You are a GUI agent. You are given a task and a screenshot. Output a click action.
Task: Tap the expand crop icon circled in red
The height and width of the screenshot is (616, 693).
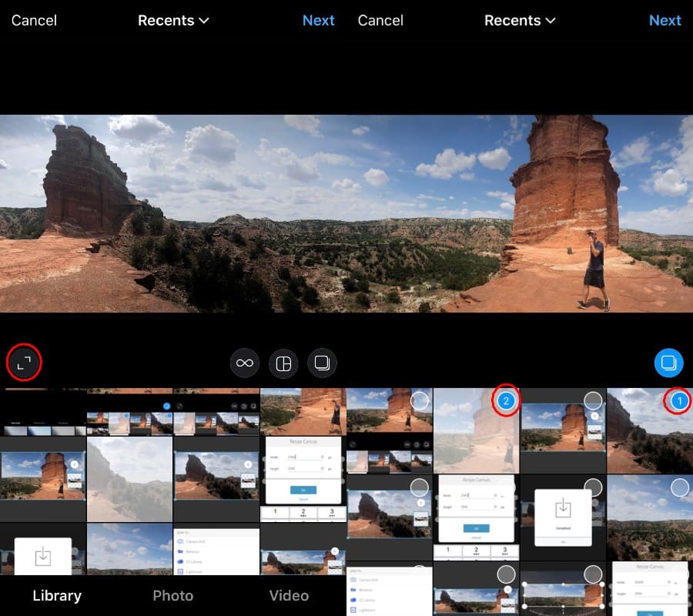[24, 363]
